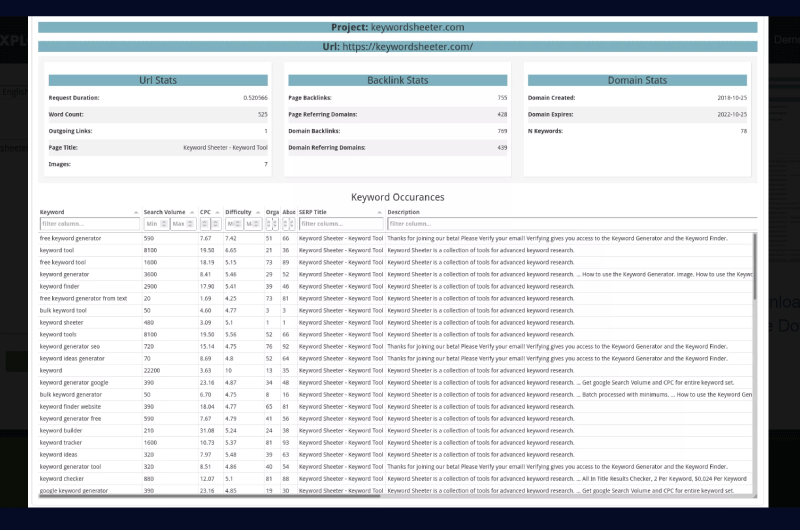Click the CPC value 17.90
The height and width of the screenshot is (530, 800).
(207, 287)
